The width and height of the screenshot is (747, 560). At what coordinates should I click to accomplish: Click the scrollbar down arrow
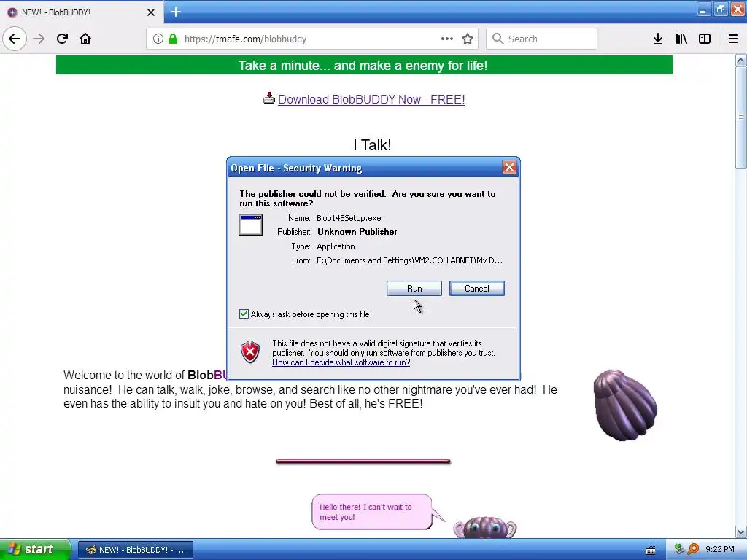[x=740, y=532]
